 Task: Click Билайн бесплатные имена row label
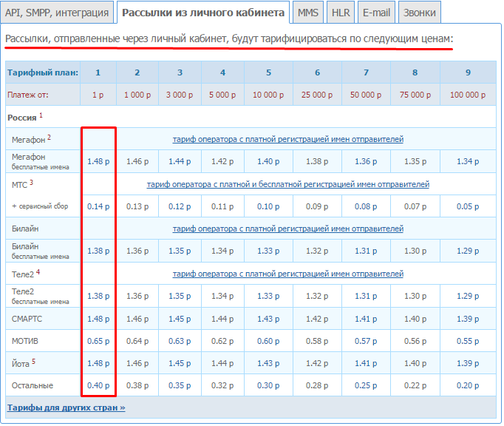pyautogui.click(x=41, y=251)
